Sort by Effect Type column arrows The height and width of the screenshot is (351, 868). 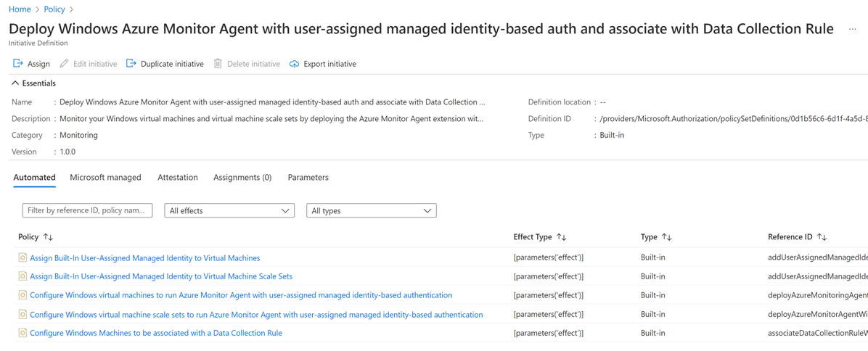click(561, 237)
